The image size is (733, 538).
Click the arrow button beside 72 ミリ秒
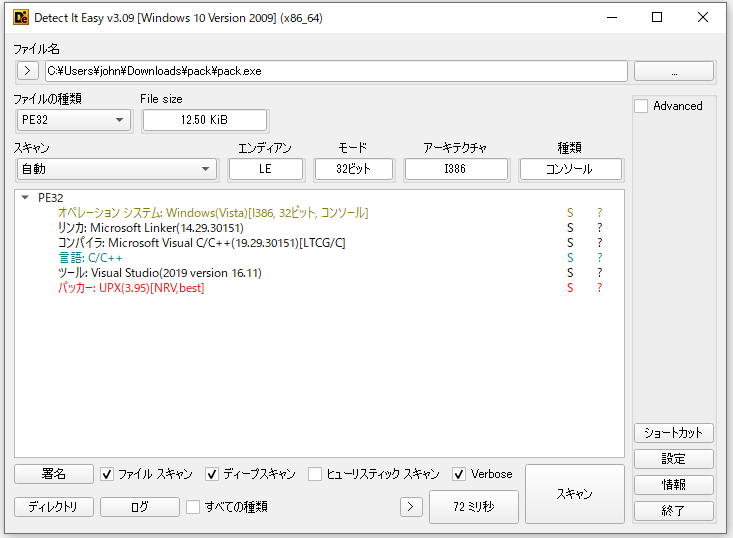(411, 507)
